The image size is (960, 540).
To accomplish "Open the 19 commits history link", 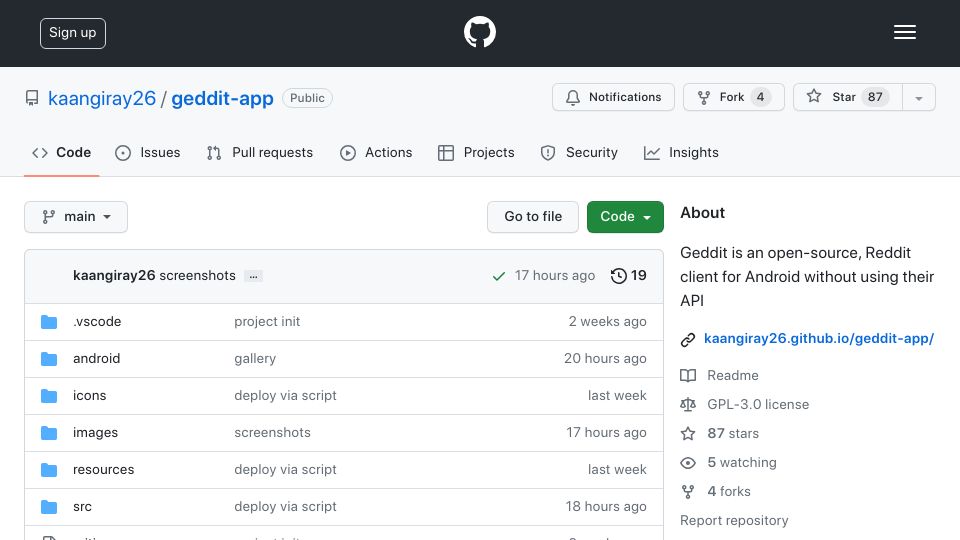I will tap(629, 276).
